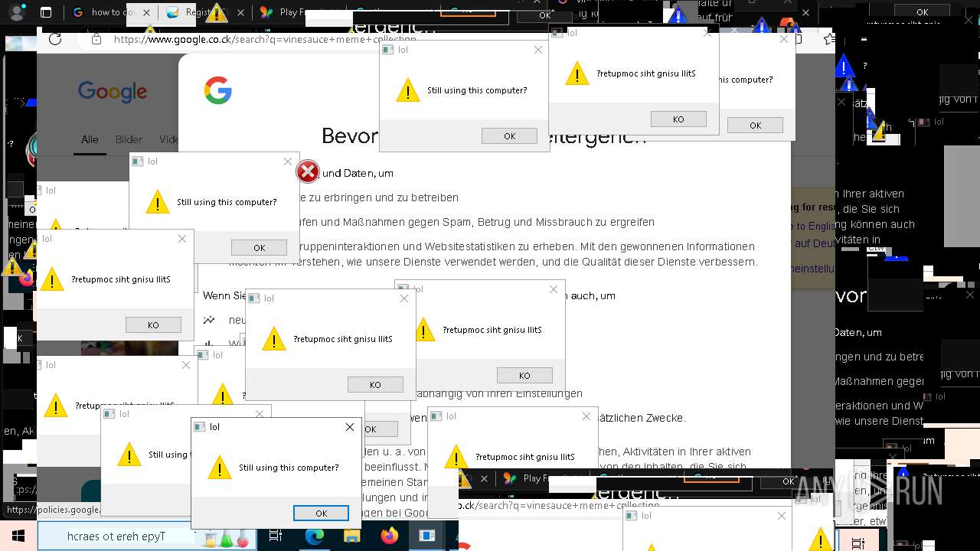
Task: Click the Firefox icon on the left desktop edge
Action: click(27, 278)
